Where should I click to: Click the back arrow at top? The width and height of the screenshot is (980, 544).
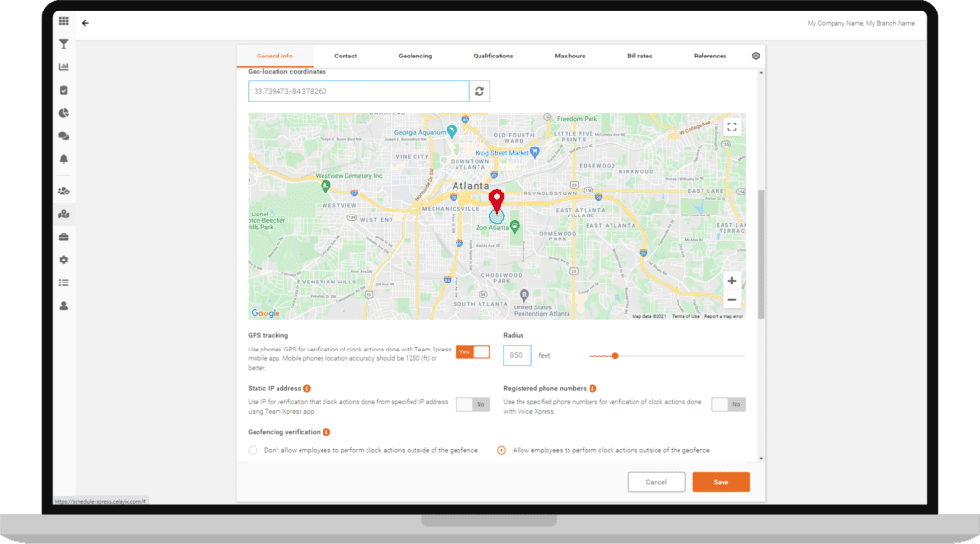tap(85, 23)
